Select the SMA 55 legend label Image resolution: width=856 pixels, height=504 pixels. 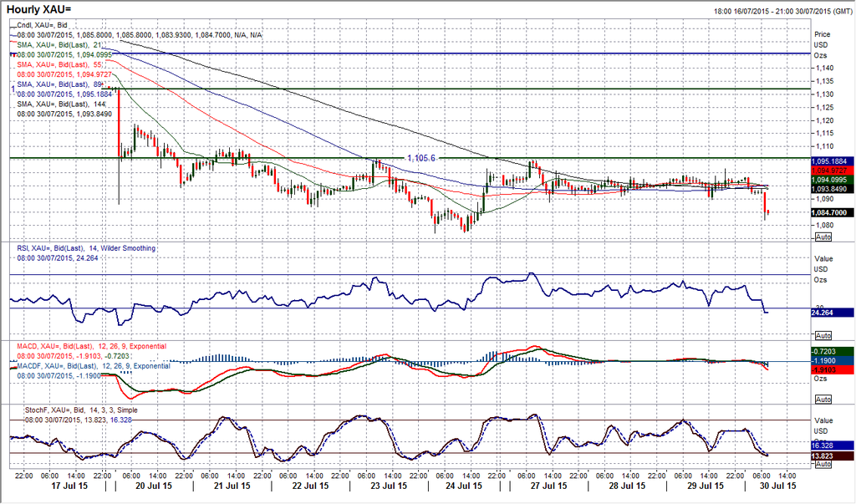pos(60,64)
